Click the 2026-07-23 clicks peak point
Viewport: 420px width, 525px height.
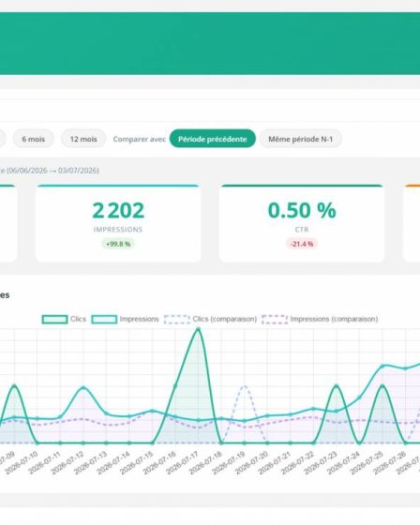[x=337, y=386]
